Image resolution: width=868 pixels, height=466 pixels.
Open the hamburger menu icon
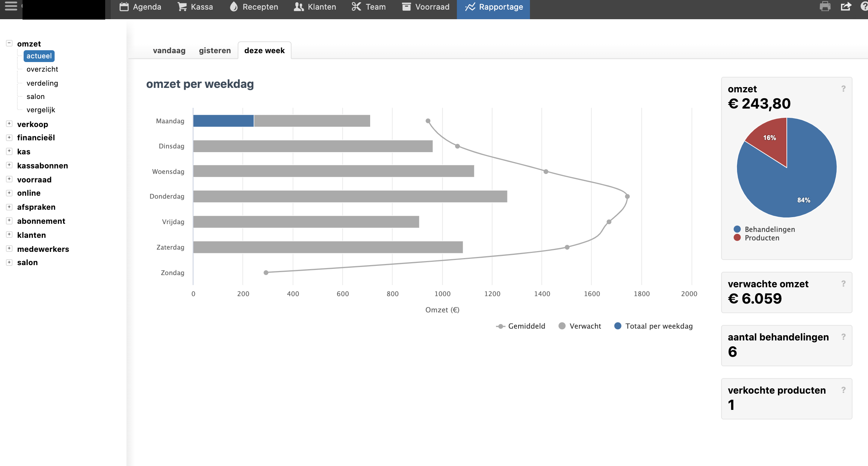(x=11, y=6)
